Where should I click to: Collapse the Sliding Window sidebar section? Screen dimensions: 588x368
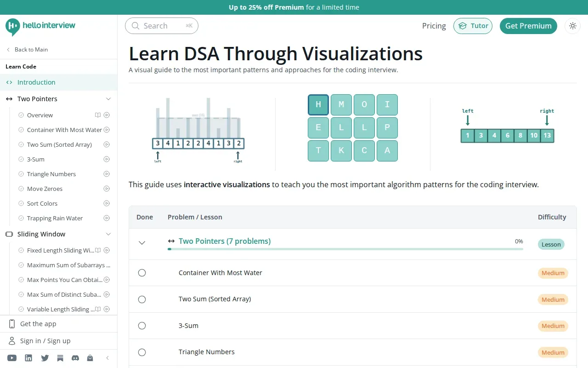click(108, 234)
